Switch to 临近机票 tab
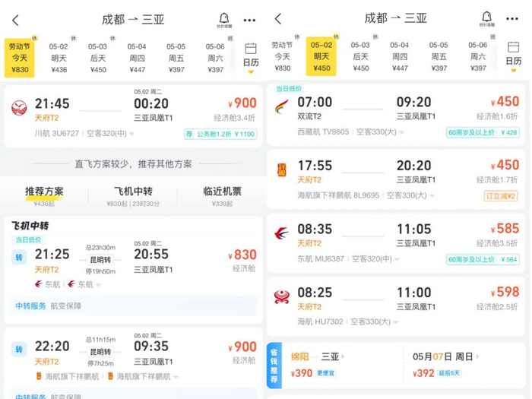 pos(222,196)
